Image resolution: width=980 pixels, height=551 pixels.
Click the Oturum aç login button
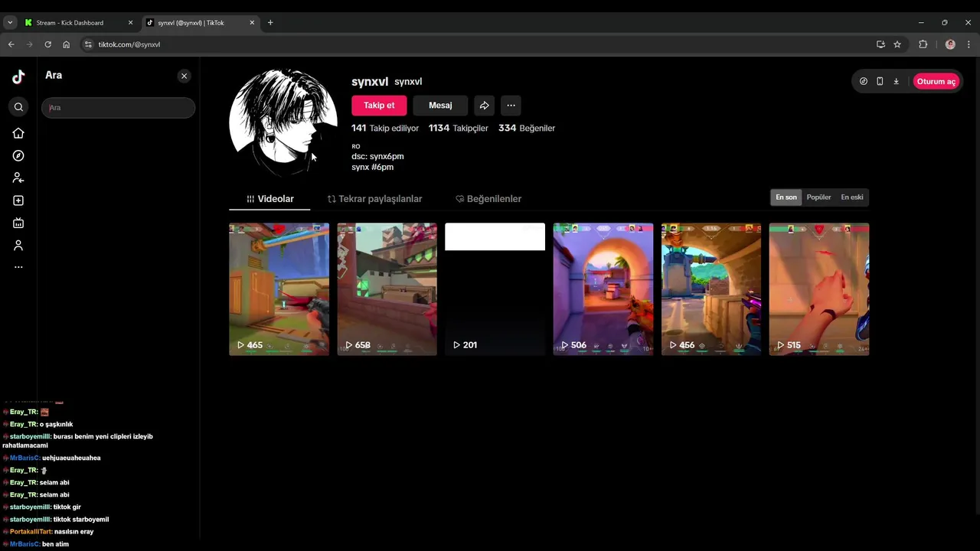tap(936, 81)
